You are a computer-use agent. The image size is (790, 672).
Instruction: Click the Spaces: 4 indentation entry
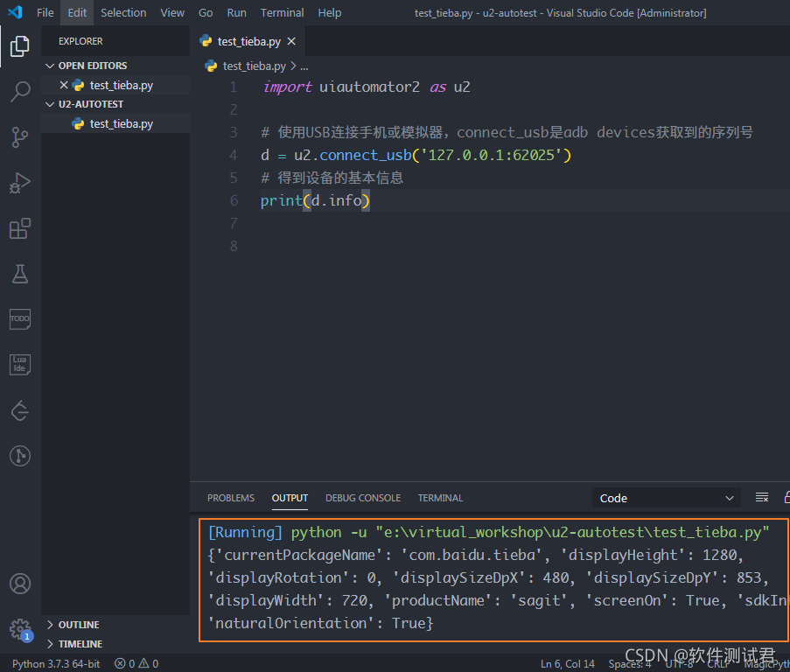(629, 663)
